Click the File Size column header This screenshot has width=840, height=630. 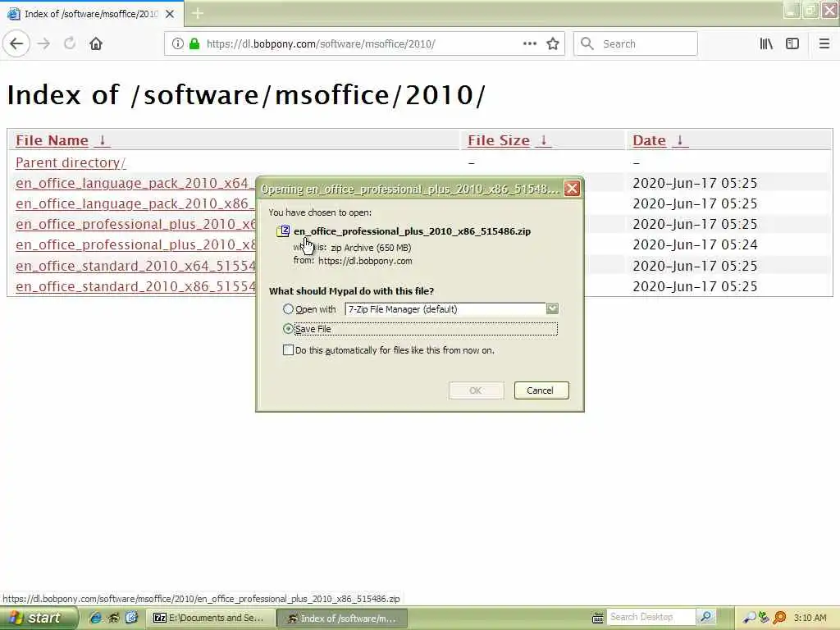[x=499, y=140]
